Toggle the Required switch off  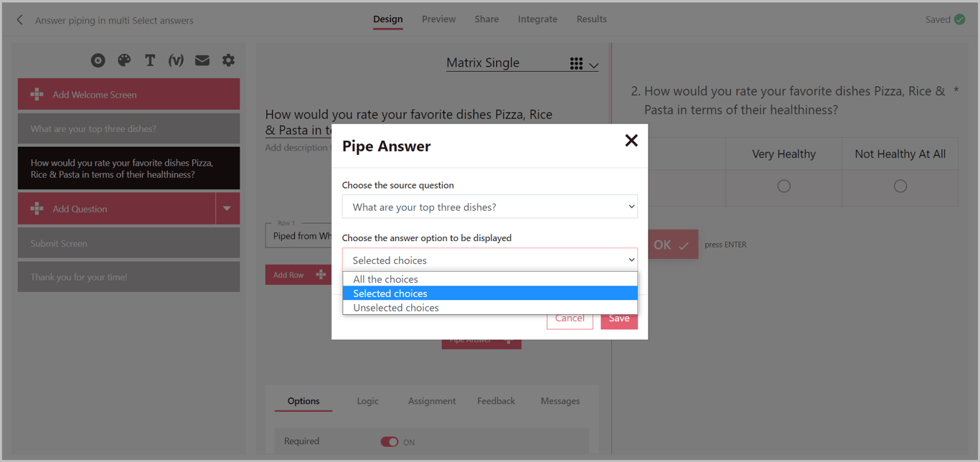point(390,442)
